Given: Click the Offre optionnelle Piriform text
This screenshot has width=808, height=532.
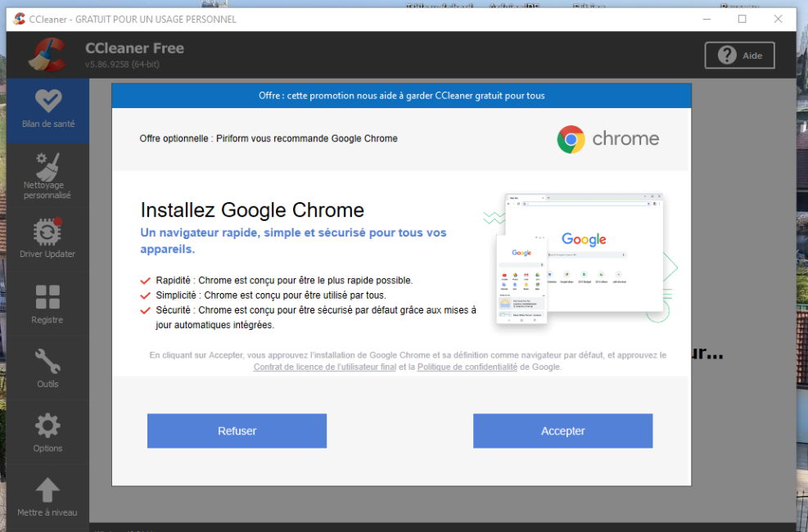Looking at the screenshot, I should tap(269, 138).
